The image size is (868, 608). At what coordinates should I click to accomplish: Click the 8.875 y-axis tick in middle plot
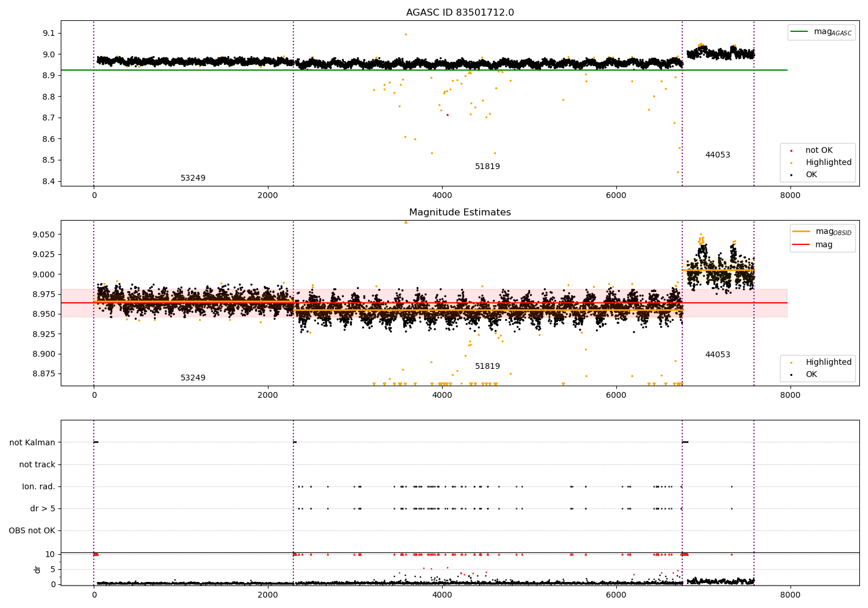point(44,373)
